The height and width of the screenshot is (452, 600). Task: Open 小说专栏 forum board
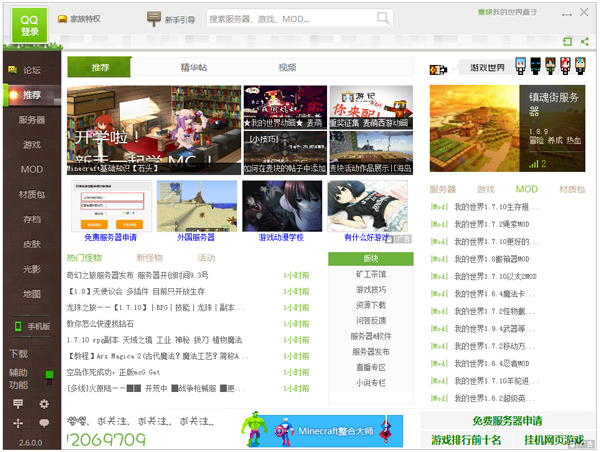371,383
